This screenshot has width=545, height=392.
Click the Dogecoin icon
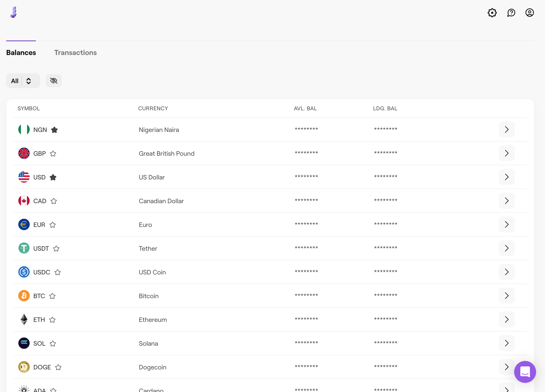click(24, 367)
